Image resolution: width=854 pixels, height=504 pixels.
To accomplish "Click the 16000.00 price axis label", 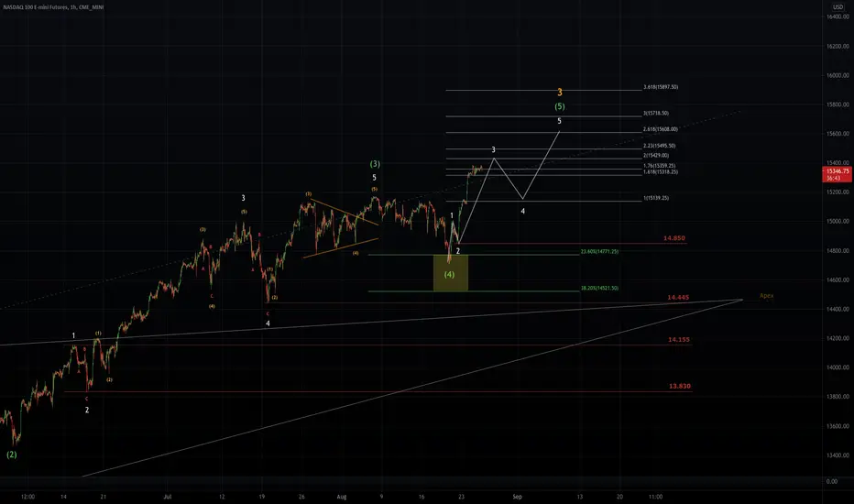I will (838, 76).
